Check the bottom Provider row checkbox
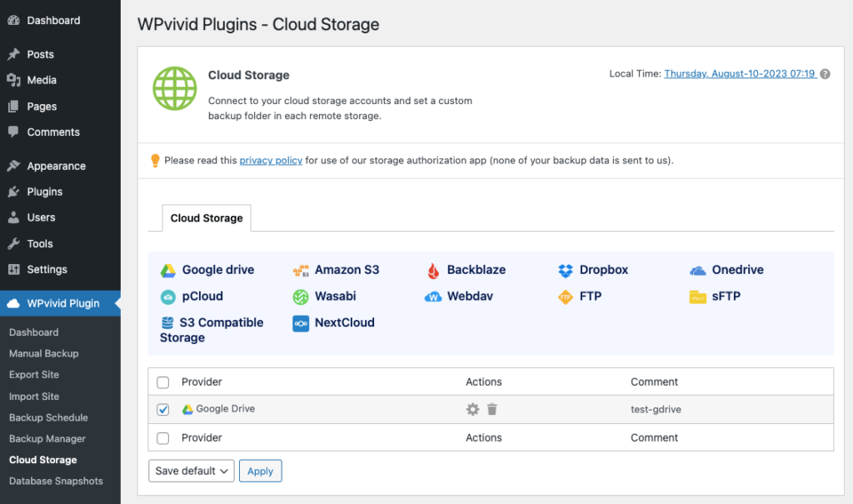Screen dimensions: 853x504 tap(162, 437)
